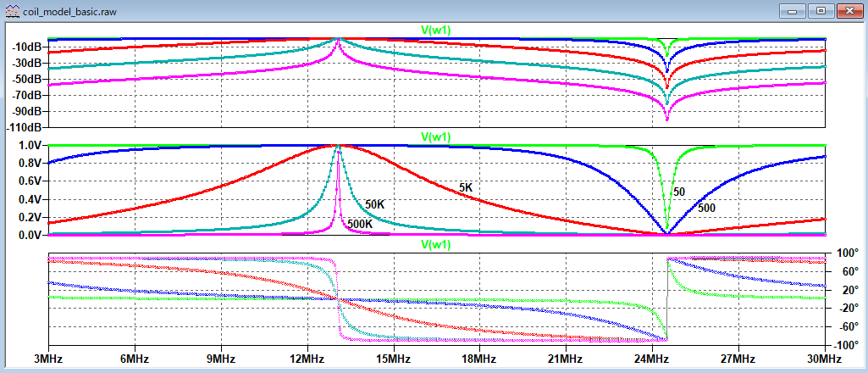Click the 0.8V axis label
868x373 pixels.
31,164
